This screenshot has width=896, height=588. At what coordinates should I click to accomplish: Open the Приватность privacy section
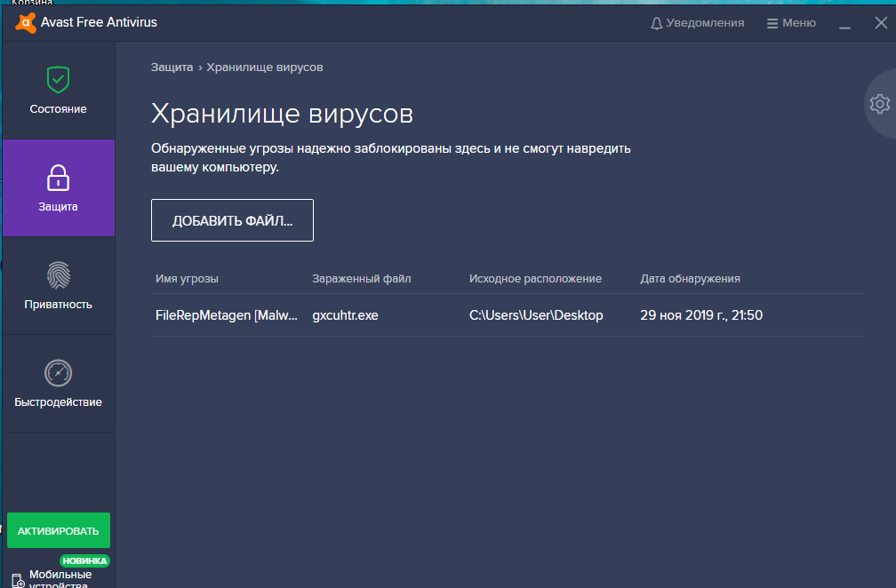pos(59,285)
